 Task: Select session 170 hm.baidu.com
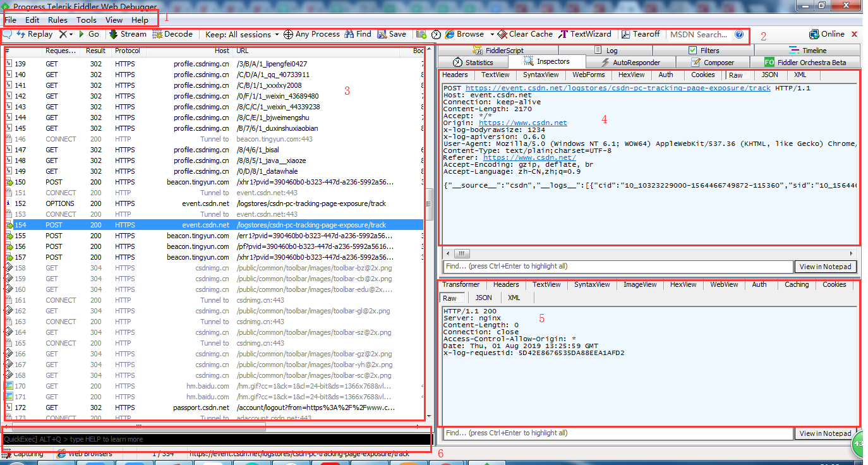tap(214, 386)
